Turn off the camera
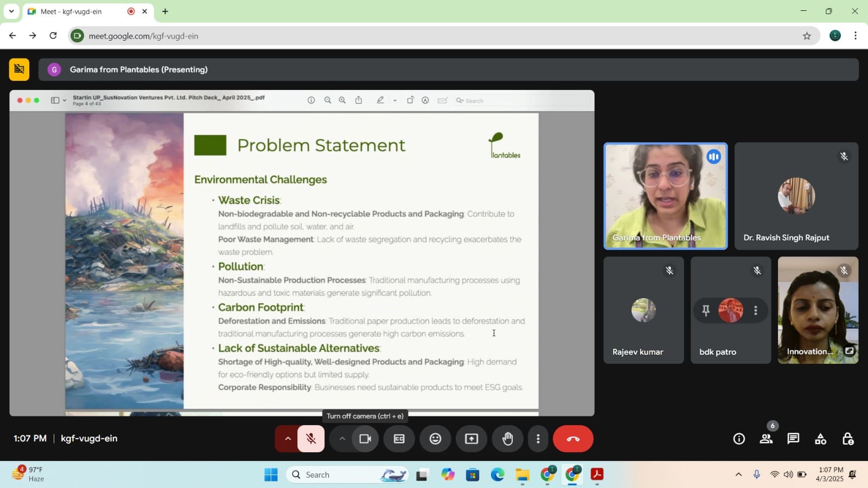This screenshot has height=488, width=868. coord(365,439)
